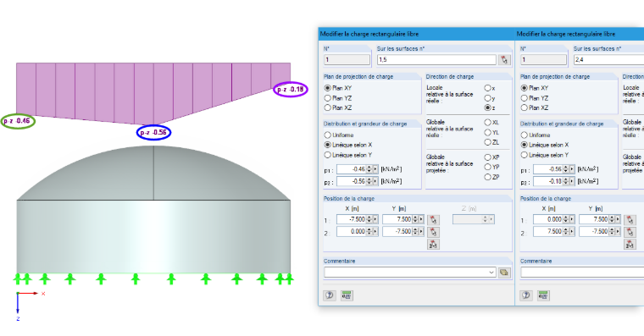
Task: Choose Uniforme distribution in the 2,4 dialog
Action: [x=525, y=135]
